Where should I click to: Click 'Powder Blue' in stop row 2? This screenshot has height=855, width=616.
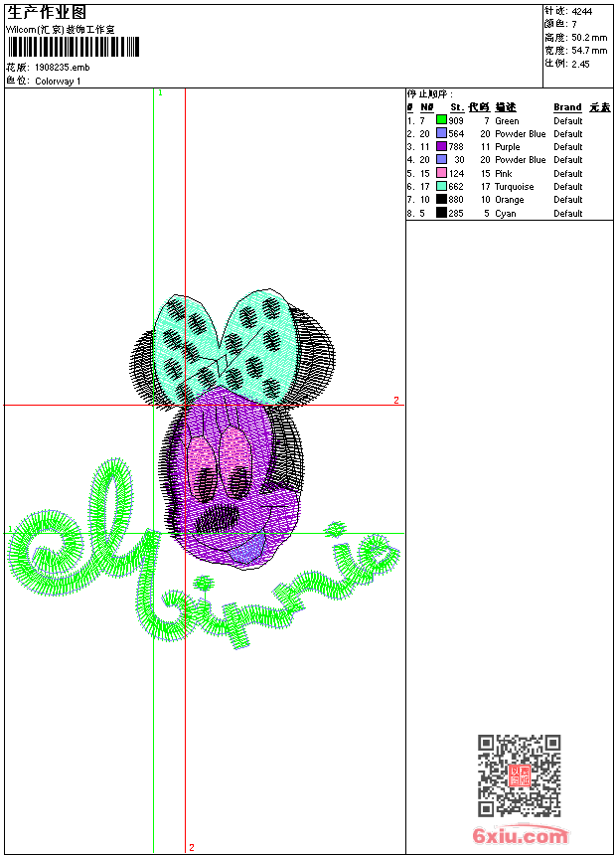pos(520,133)
